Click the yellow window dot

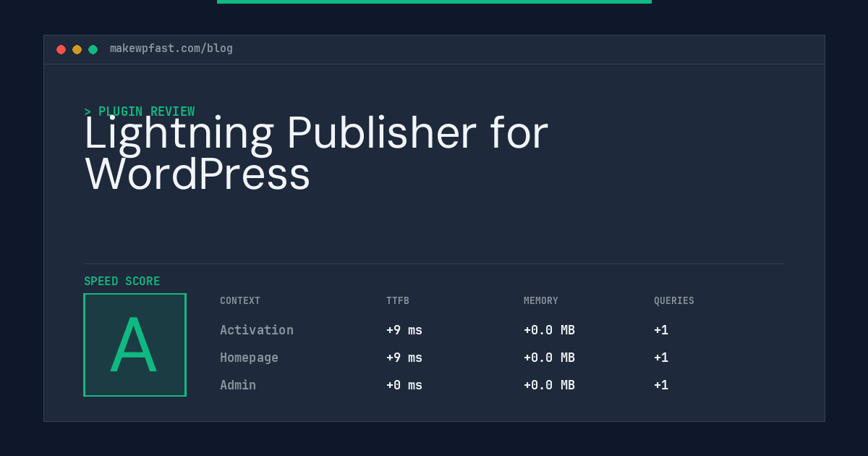[x=77, y=49]
